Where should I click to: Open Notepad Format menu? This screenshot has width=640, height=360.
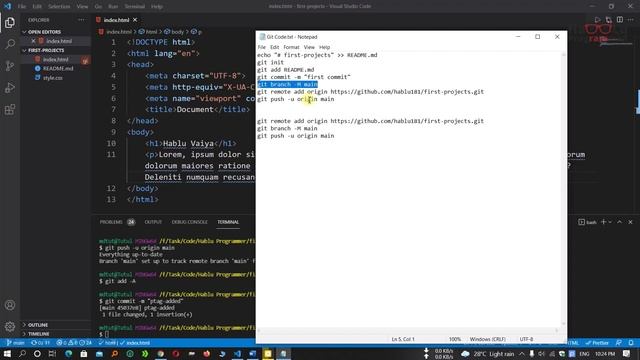coord(291,47)
